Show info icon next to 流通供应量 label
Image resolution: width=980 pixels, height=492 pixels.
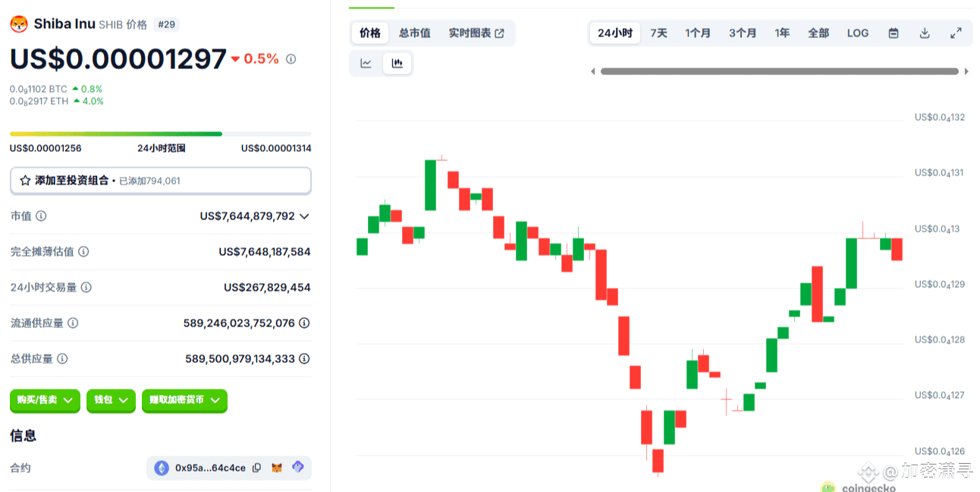click(x=73, y=323)
